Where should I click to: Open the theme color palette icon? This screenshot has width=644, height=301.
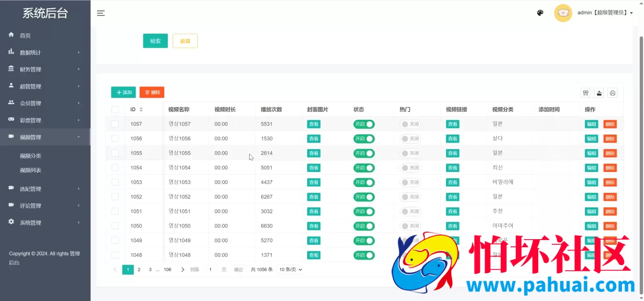pos(540,13)
